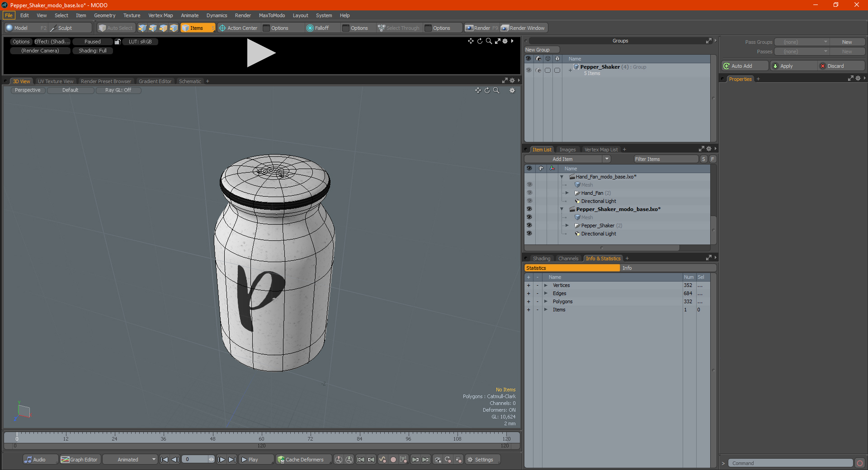Click the Perspective view button
The image size is (868, 470).
28,90
